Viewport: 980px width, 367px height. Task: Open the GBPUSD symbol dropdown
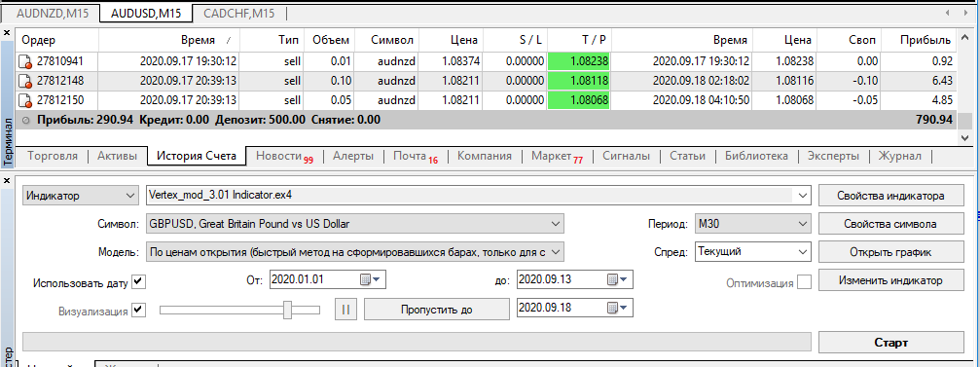point(354,223)
